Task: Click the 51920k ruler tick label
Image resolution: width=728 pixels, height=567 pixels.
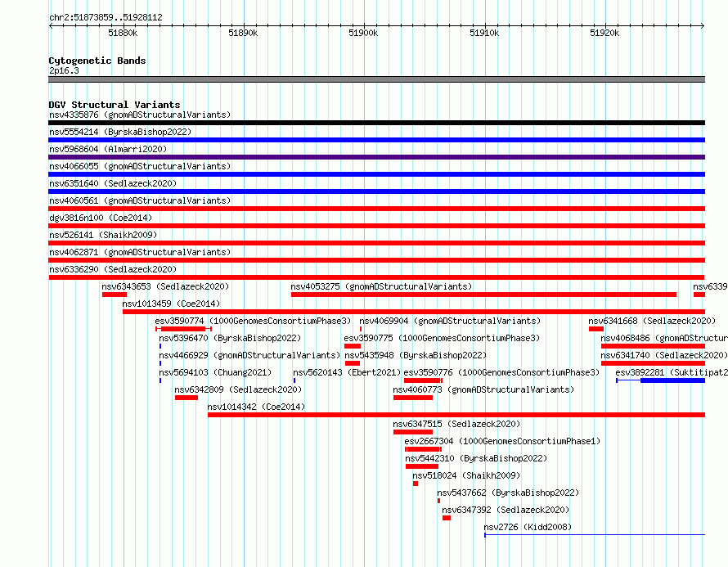Action: pos(604,33)
